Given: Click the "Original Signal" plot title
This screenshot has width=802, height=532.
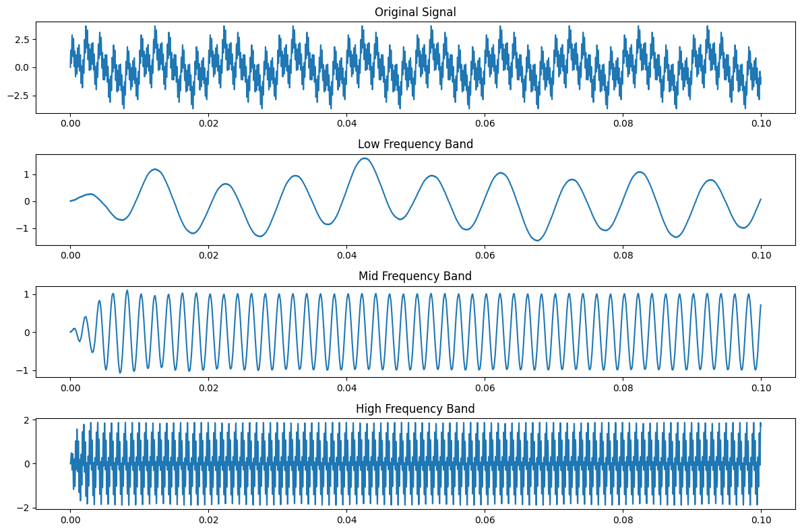Looking at the screenshot, I should point(415,11).
